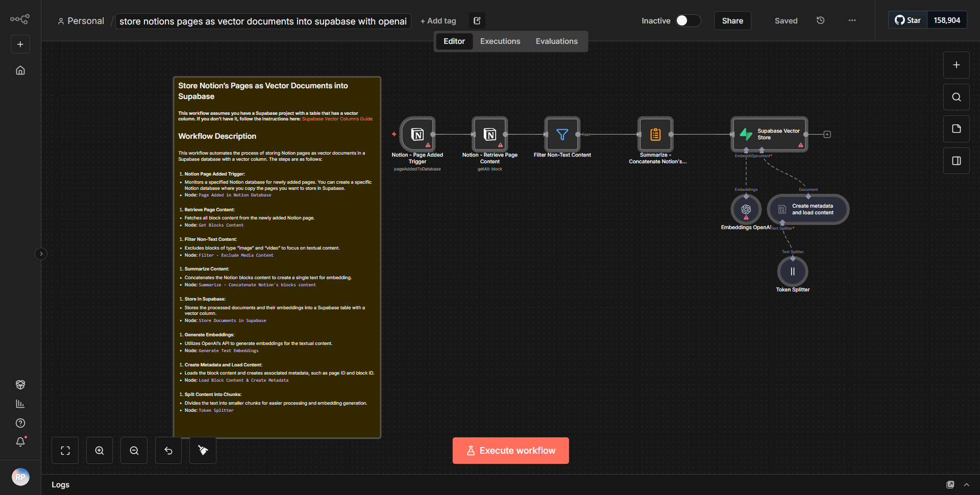This screenshot has height=495, width=980.
Task: Zoom out on the canvas
Action: point(134,451)
